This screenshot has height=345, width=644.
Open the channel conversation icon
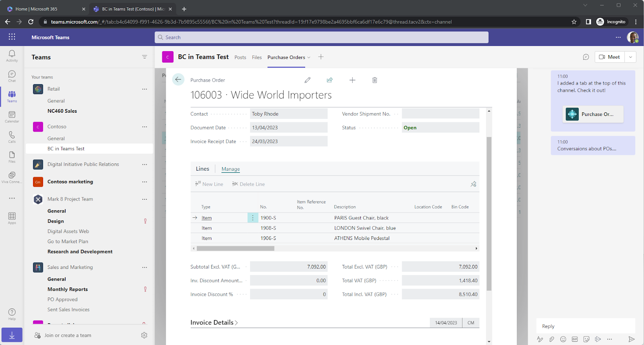tap(586, 57)
